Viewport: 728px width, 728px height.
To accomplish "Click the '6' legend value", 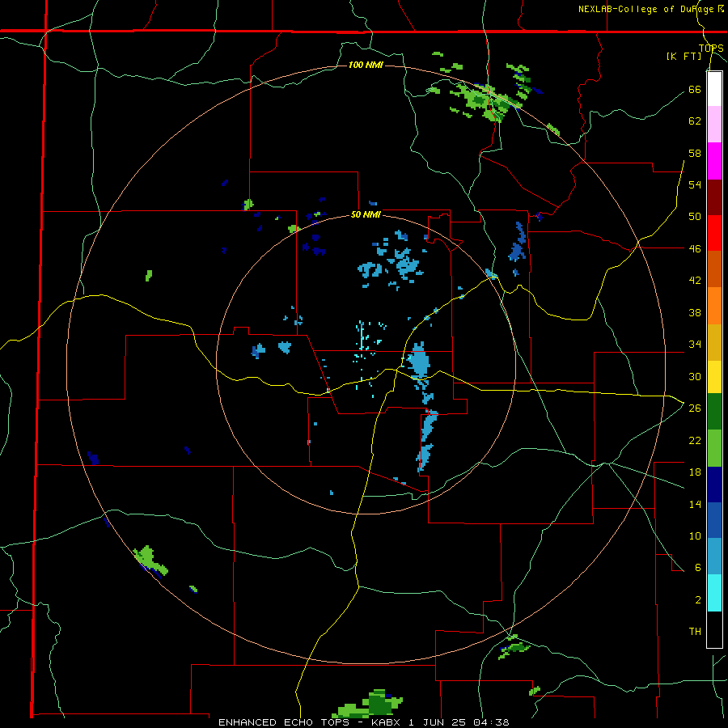I will 698,568.
